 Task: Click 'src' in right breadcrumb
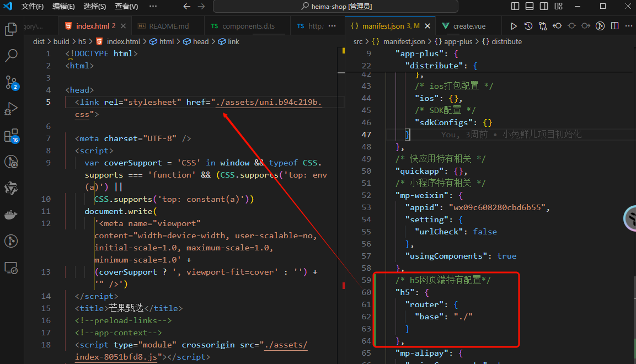[x=358, y=41]
